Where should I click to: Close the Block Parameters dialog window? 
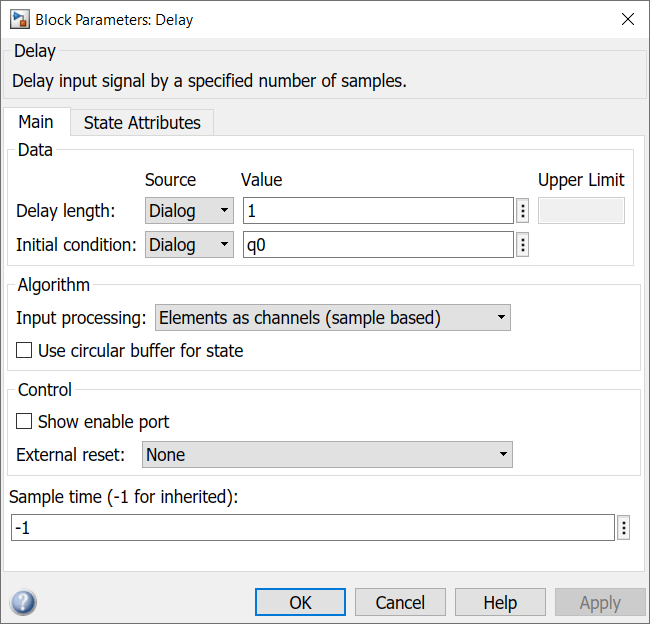(x=628, y=19)
